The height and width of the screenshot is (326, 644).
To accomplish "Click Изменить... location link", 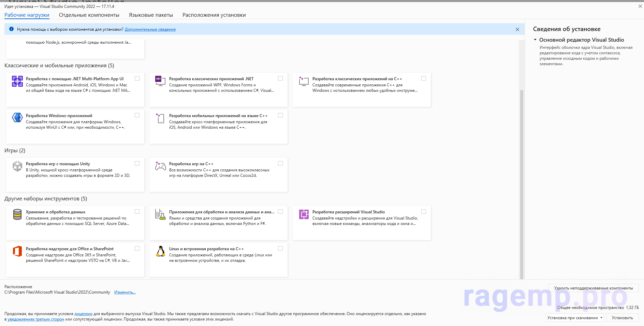I will (125, 292).
